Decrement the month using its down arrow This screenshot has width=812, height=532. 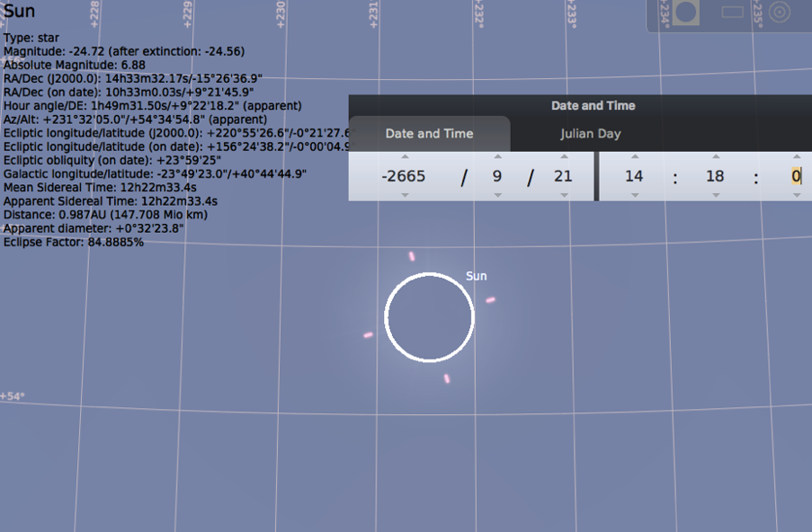coord(497,195)
